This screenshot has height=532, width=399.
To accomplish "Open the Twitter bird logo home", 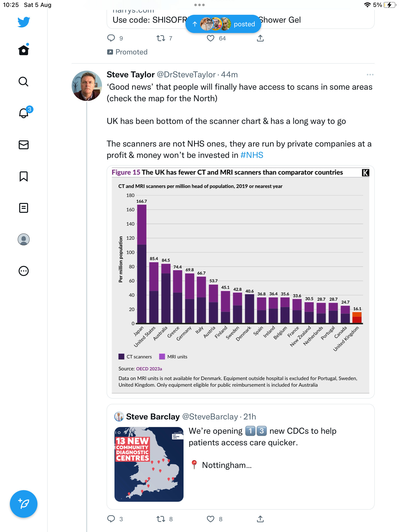I will tap(24, 22).
